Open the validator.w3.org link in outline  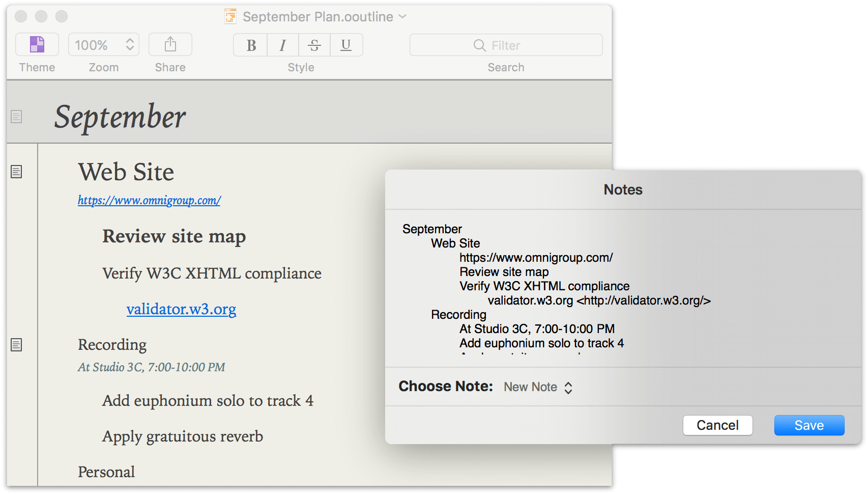(181, 309)
